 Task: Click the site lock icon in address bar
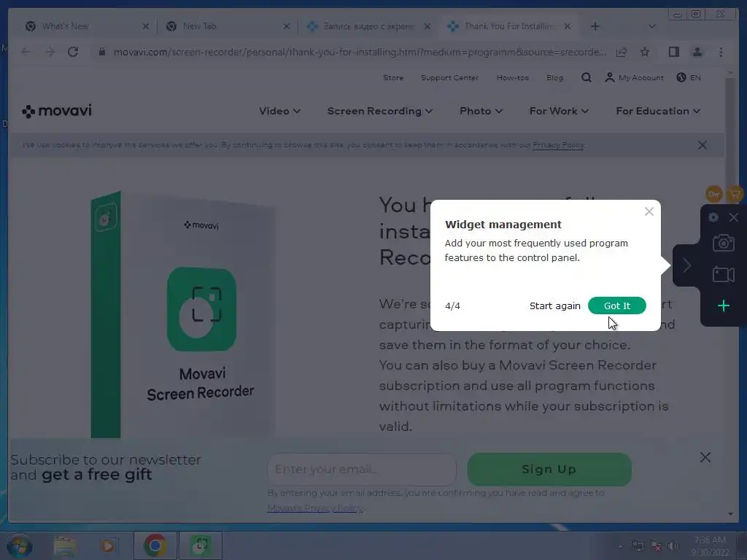point(101,52)
